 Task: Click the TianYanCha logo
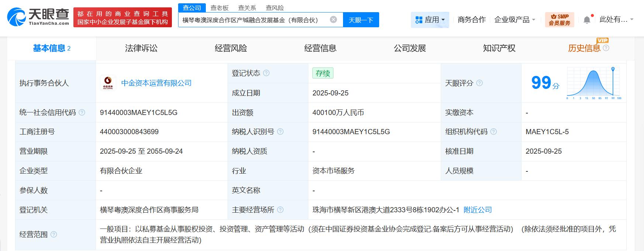tap(38, 17)
